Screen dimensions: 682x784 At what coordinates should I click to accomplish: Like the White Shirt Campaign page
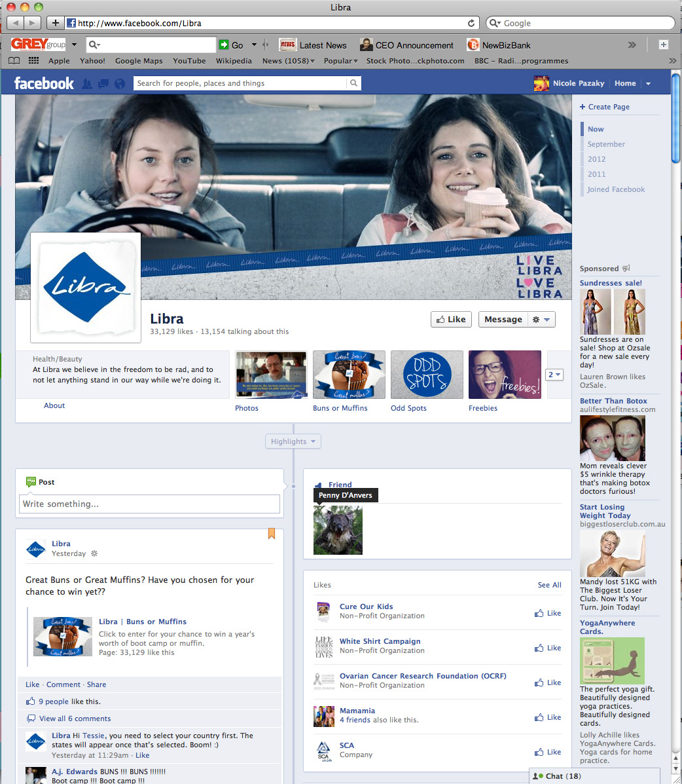(548, 648)
